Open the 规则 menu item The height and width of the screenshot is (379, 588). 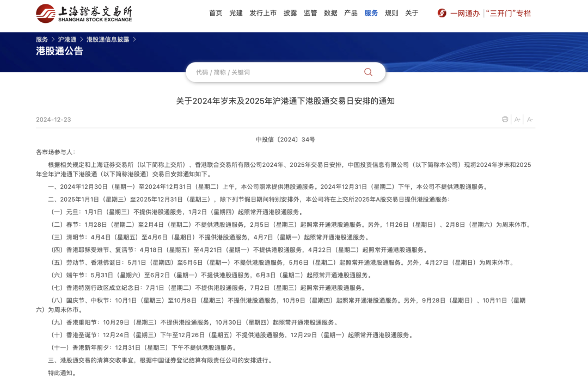tap(391, 13)
